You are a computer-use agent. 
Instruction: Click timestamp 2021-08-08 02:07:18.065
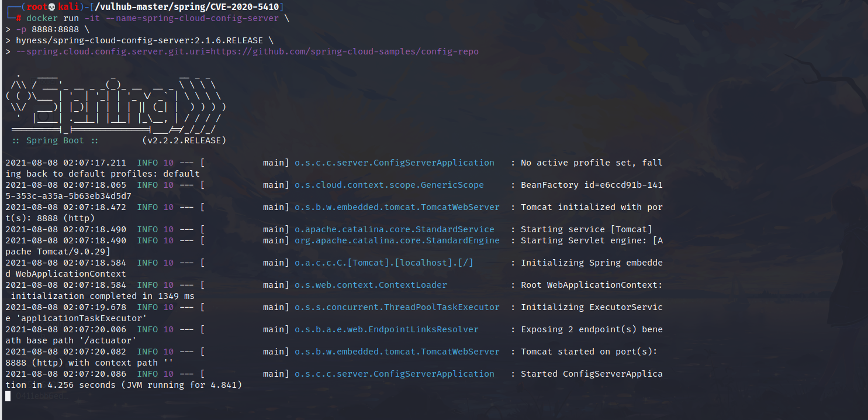pyautogui.click(x=65, y=185)
